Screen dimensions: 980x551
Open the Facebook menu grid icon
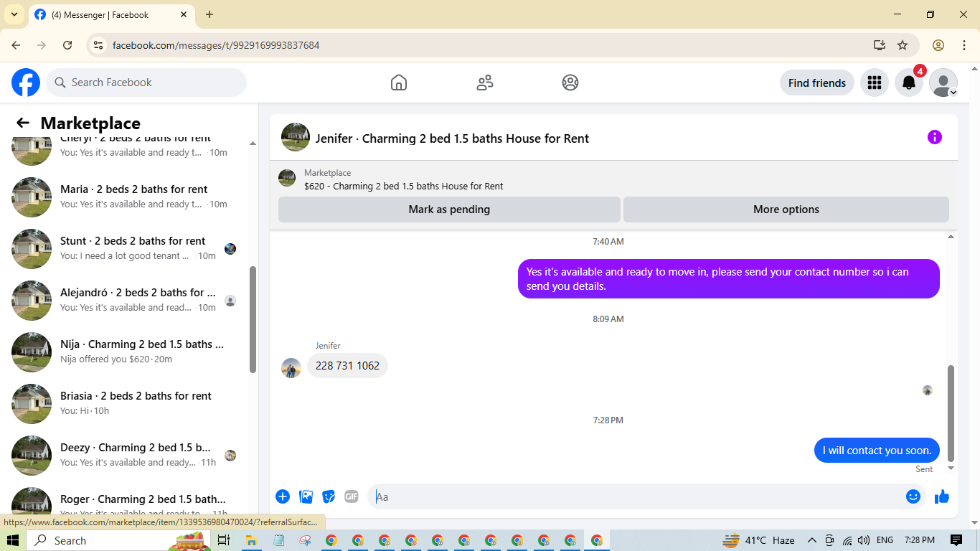(x=874, y=83)
